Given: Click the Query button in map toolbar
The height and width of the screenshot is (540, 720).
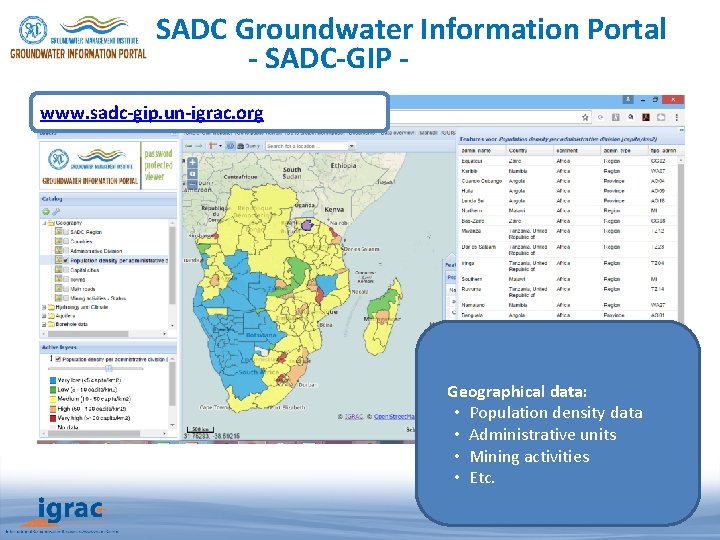Looking at the screenshot, I should coord(248,146).
